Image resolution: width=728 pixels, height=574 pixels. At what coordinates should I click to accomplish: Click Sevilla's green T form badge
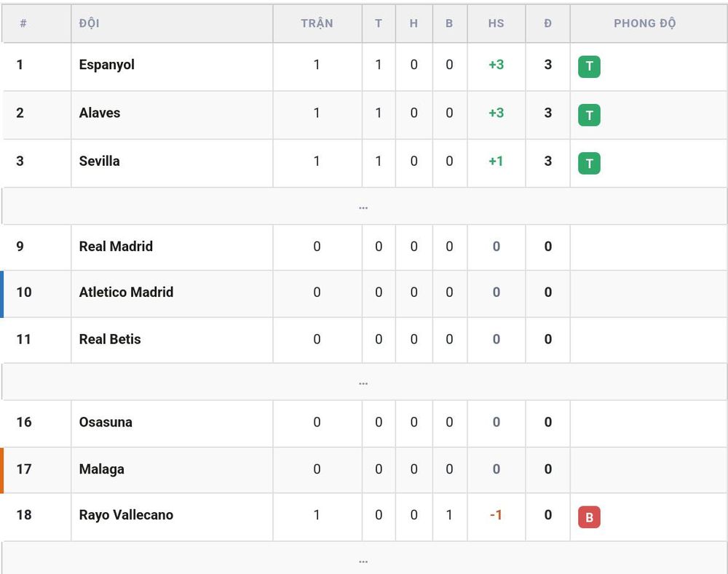point(589,163)
